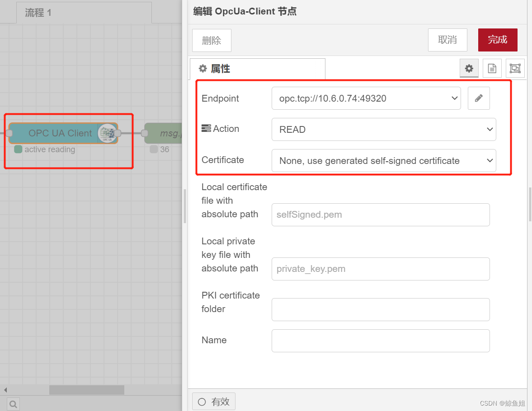532x411 pixels.
Task: Click the Name input field
Action: pyautogui.click(x=380, y=341)
